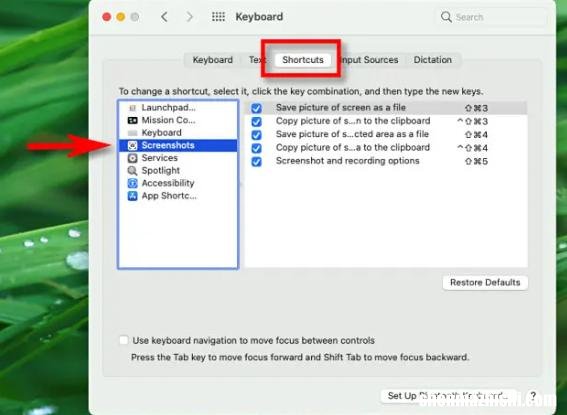Viewport: 567px width, 415px height.
Task: Click the Screenshots camera icon
Action: click(x=133, y=145)
